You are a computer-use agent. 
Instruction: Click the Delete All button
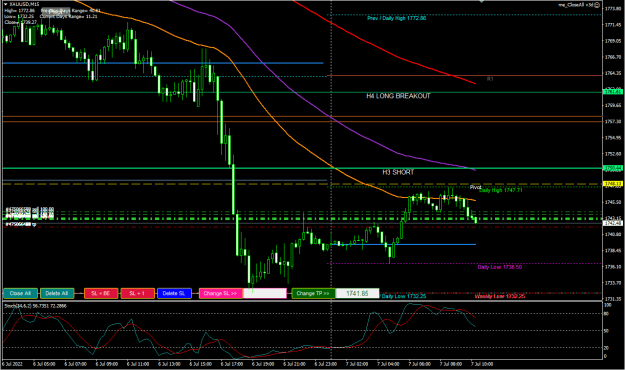pos(57,293)
